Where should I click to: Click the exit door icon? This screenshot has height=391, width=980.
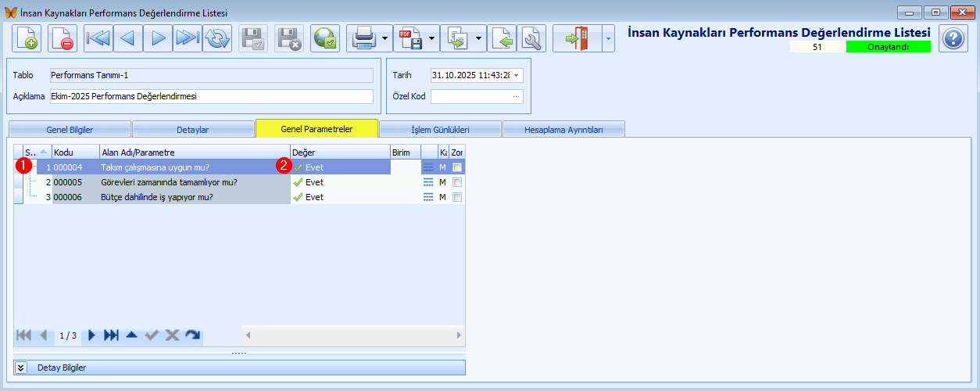575,38
